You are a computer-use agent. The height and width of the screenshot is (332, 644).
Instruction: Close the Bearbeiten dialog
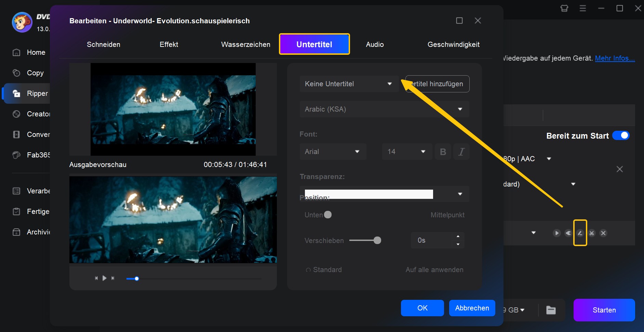click(478, 21)
